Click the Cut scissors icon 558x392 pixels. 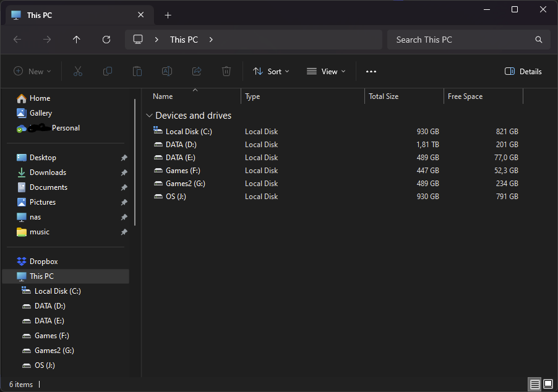[x=77, y=71]
